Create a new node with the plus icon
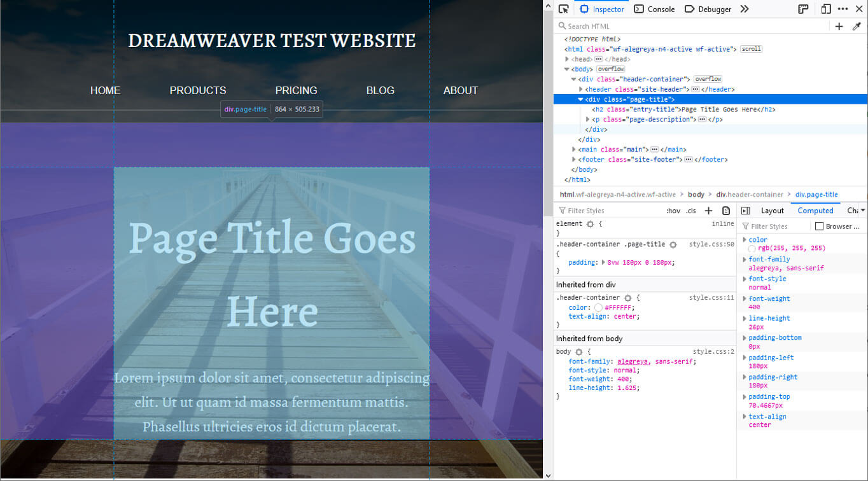 point(839,26)
